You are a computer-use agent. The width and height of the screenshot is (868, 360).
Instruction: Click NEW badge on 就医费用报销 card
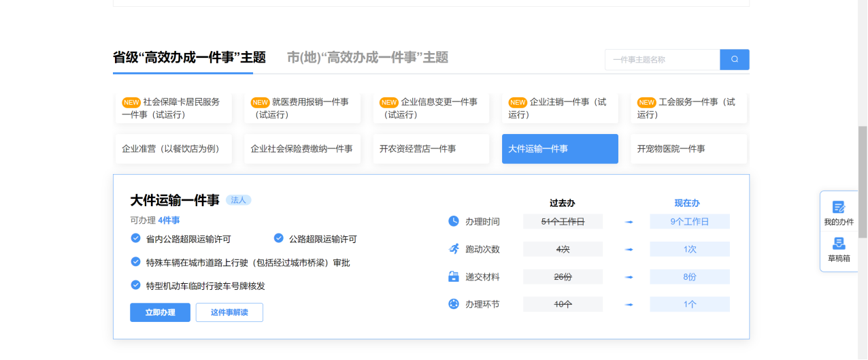pyautogui.click(x=261, y=102)
